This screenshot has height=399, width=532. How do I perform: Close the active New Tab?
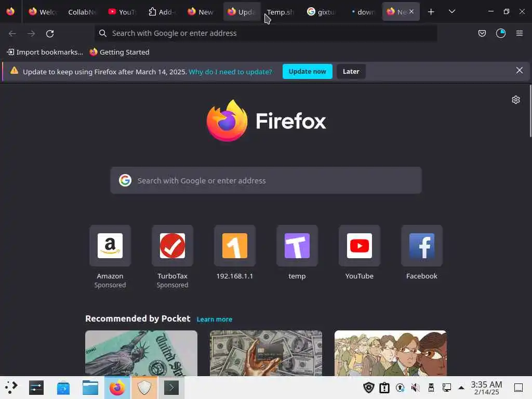click(x=411, y=11)
